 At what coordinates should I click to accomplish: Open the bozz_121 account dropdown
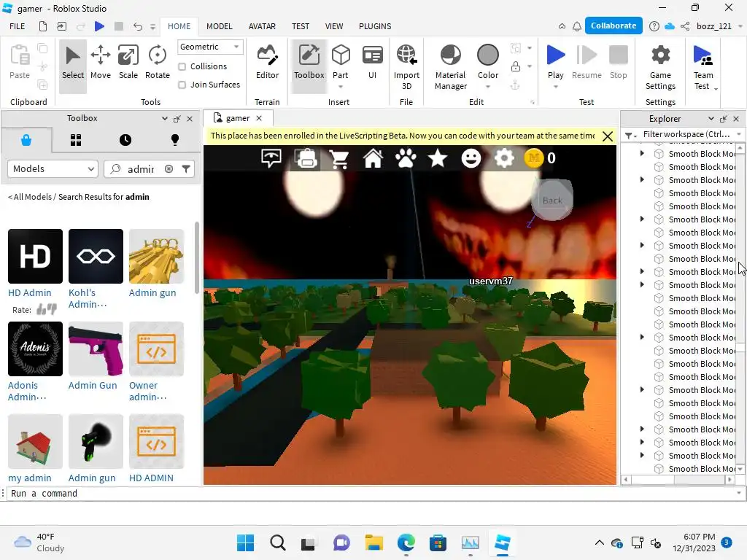[740, 26]
